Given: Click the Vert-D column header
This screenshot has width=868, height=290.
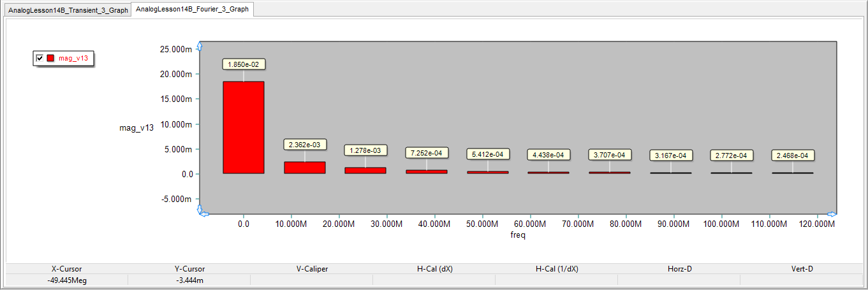Looking at the screenshot, I should click(x=801, y=269).
